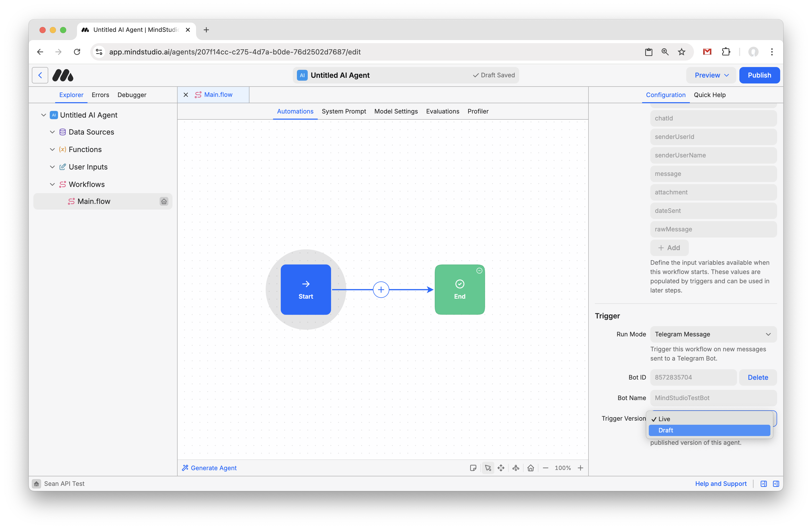Activate the pan move tool
Viewport: 812px width, 529px height.
pyautogui.click(x=501, y=468)
